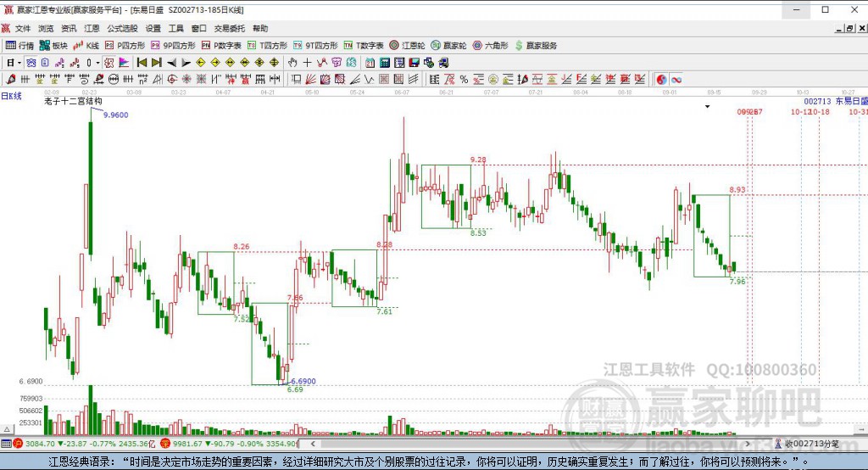The height and width of the screenshot is (470, 868).
Task: Click the status bar grid icon at far left
Action: (6, 444)
